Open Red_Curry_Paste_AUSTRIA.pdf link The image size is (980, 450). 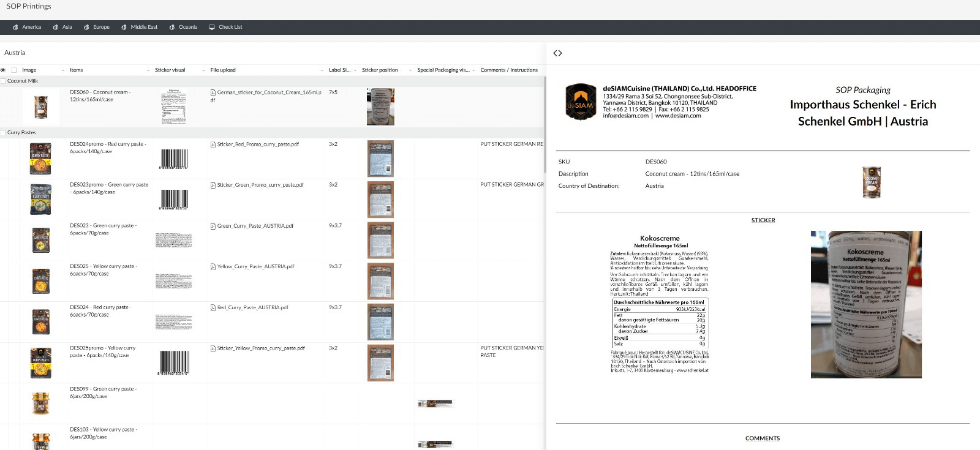pos(252,308)
